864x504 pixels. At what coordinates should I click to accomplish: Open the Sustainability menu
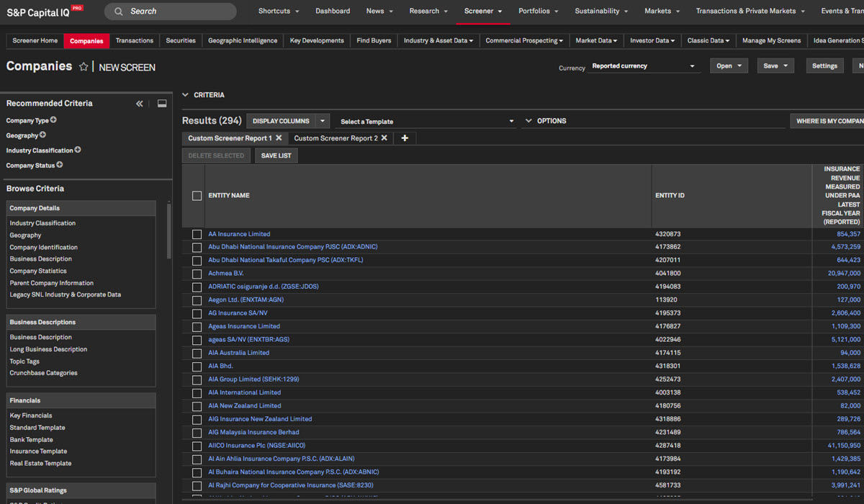601,11
